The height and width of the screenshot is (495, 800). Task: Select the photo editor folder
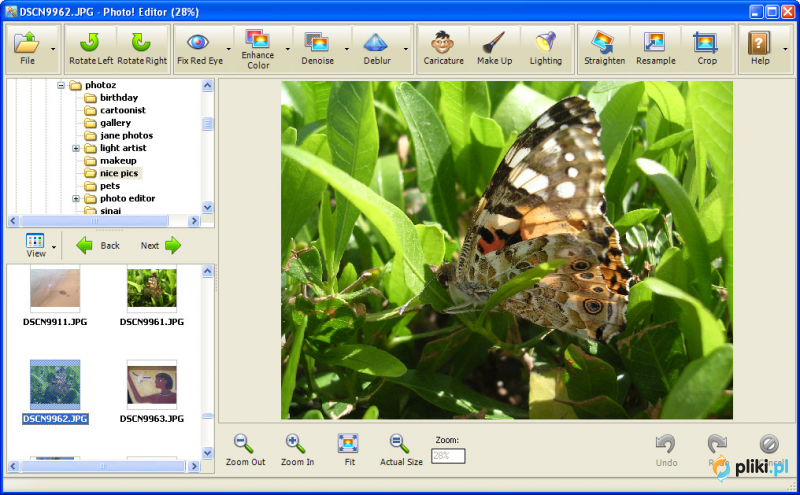tap(127, 199)
